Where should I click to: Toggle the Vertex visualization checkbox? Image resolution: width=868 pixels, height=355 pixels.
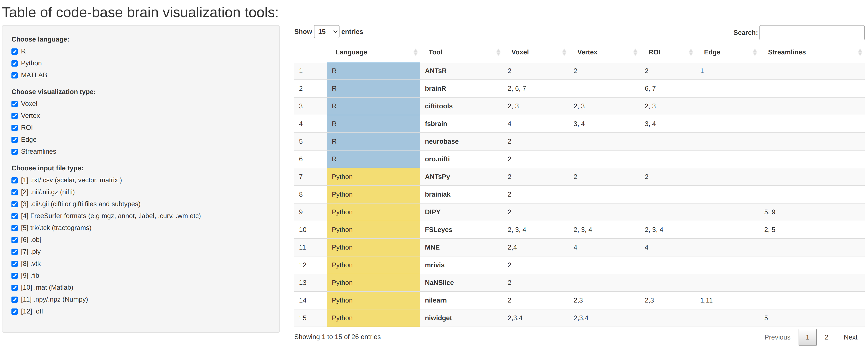(15, 116)
